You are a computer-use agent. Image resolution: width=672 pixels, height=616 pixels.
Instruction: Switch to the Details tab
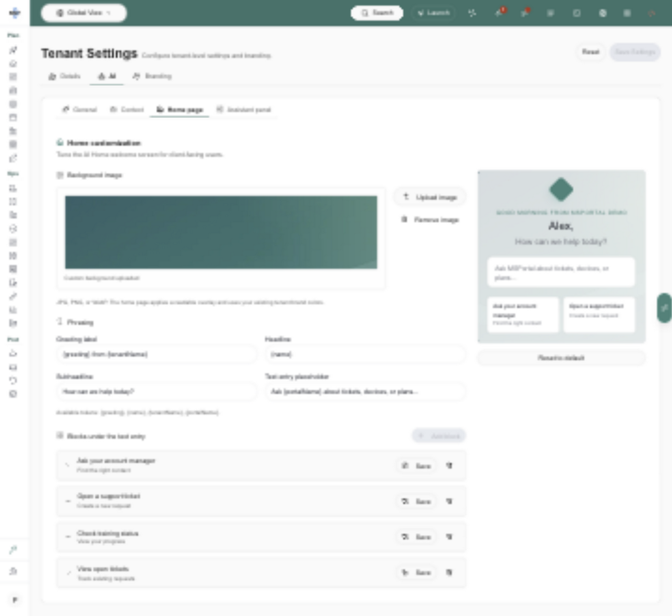coord(65,76)
